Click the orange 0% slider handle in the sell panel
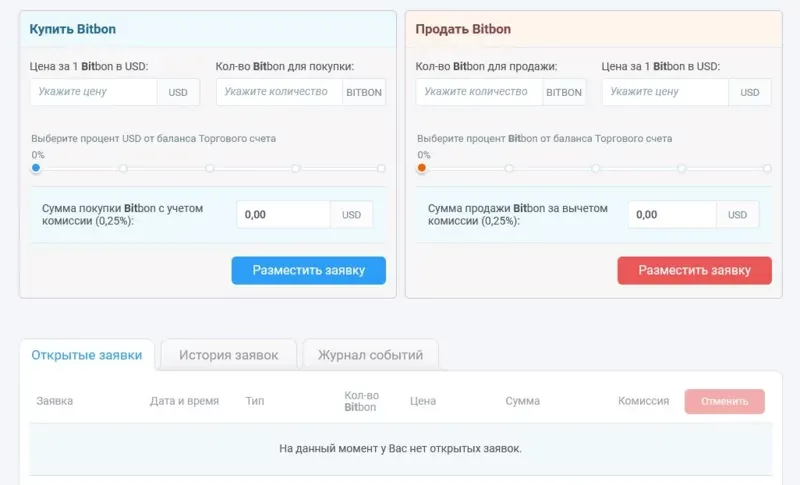Screen dimensions: 800x485 [x=421, y=168]
